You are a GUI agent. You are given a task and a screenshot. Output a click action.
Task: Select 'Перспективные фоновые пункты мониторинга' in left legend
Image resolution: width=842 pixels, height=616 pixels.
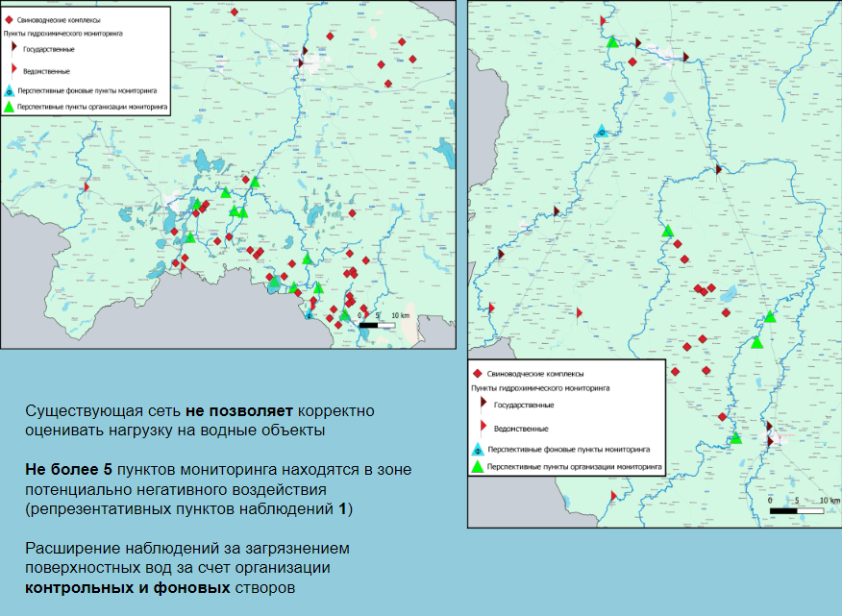pos(87,90)
